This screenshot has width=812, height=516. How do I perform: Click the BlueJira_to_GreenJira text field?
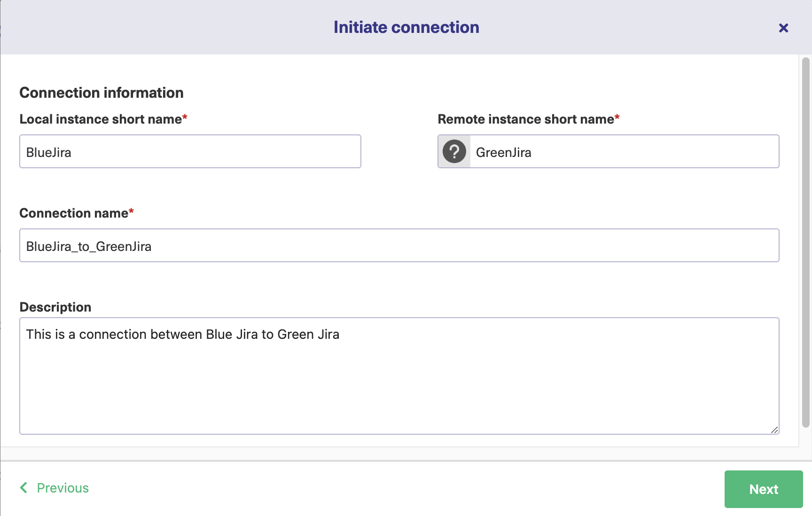pos(399,245)
